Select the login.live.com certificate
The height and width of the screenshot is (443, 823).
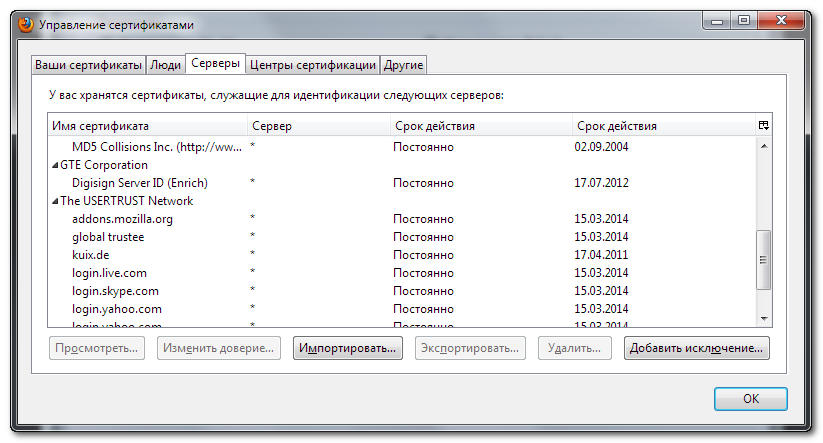(402, 273)
